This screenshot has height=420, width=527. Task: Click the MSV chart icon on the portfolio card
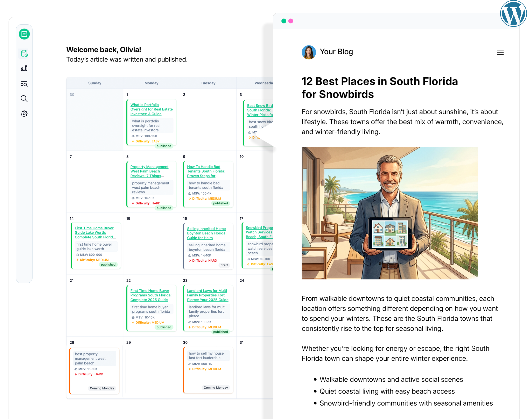pos(133,136)
